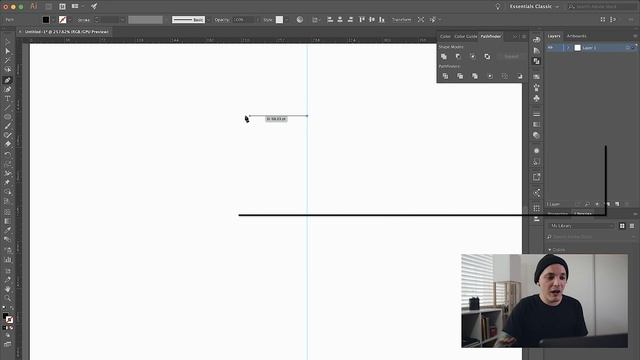Select the Selection tool arrow
Viewport: 640px width, 360px height.
[7, 42]
